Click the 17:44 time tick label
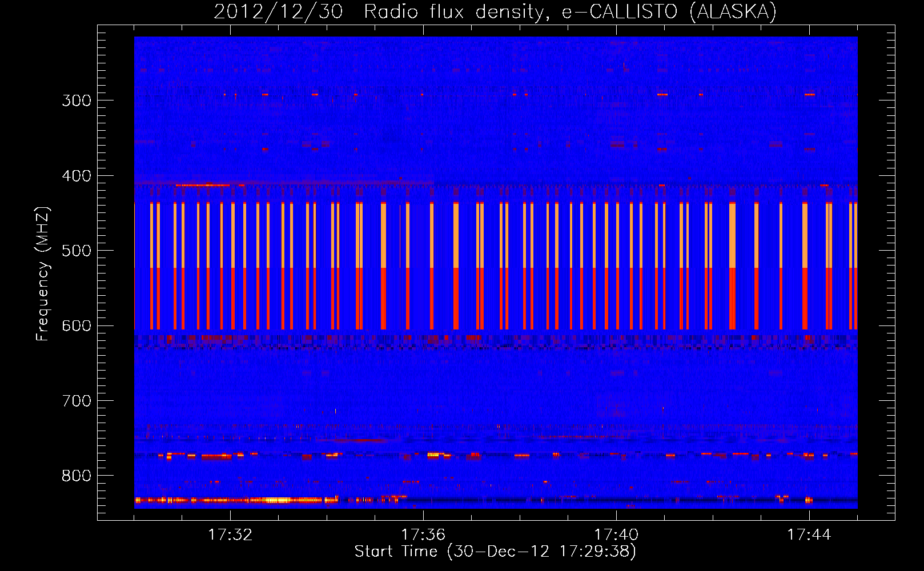Viewport: 924px width, 571px height. coord(809,534)
